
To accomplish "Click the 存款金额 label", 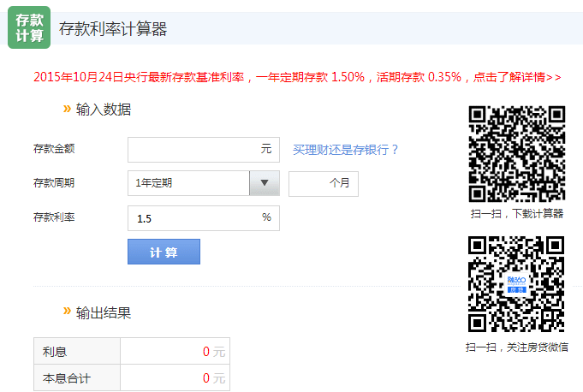I will [x=54, y=149].
